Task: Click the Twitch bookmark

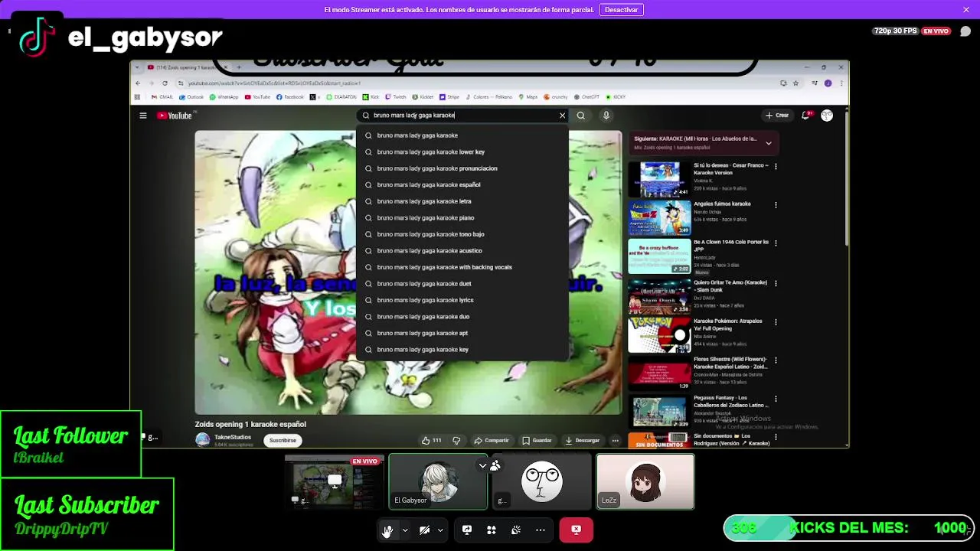Action: click(x=397, y=97)
